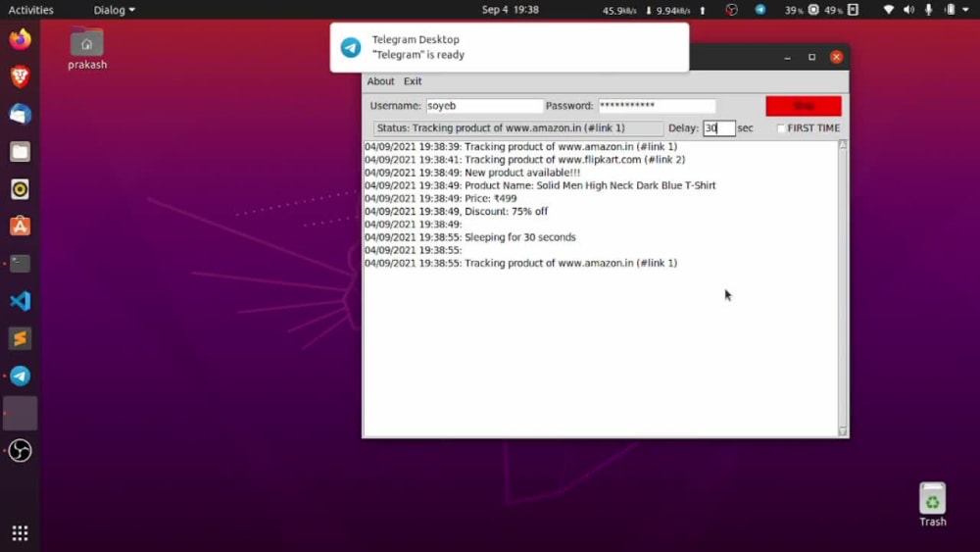Launch Brave browser from the dock
The height and width of the screenshot is (552, 980).
20,76
